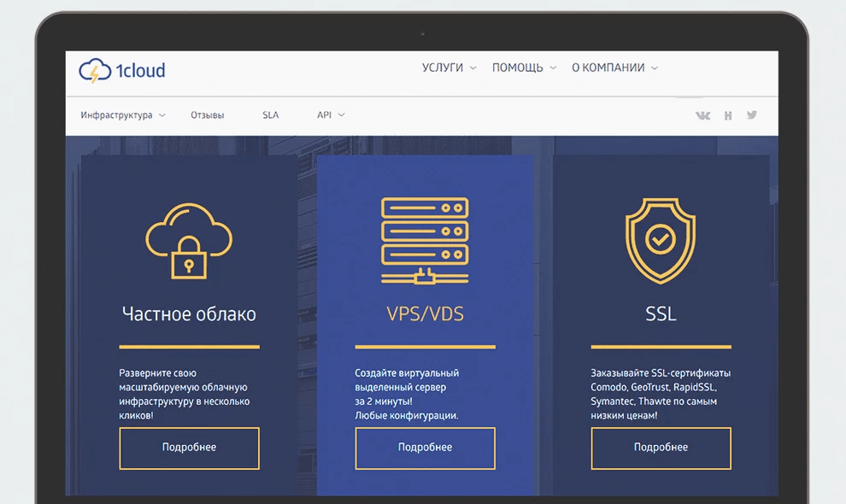Go to the Отзывы page
This screenshot has width=846, height=504.
click(207, 115)
